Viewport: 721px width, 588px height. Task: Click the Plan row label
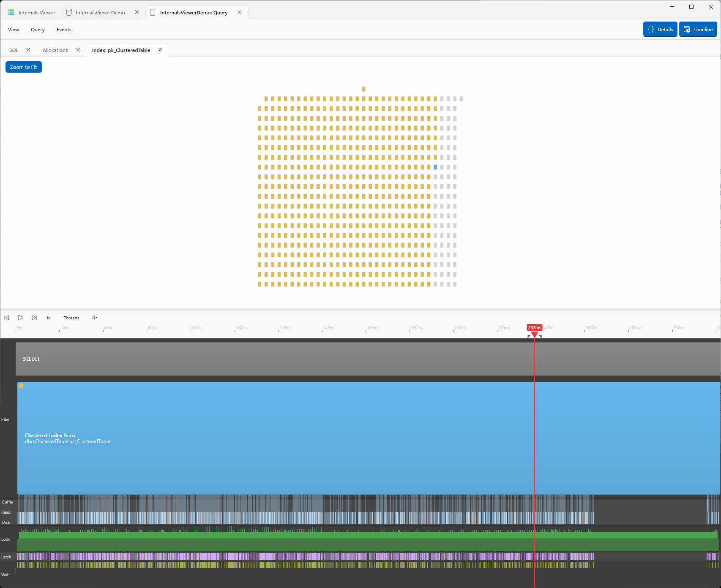(5, 419)
